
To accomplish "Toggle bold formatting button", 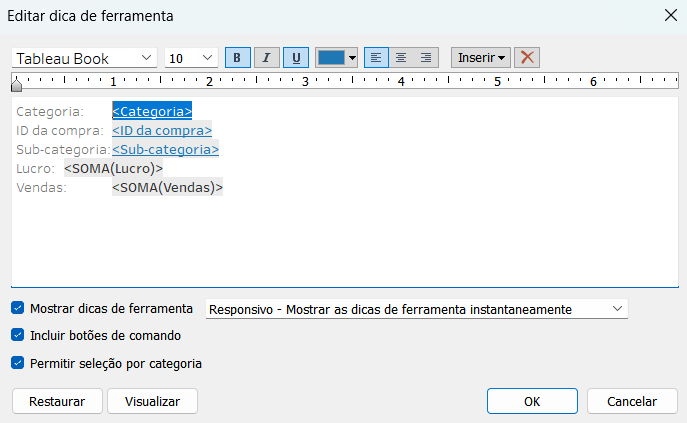I will 237,58.
